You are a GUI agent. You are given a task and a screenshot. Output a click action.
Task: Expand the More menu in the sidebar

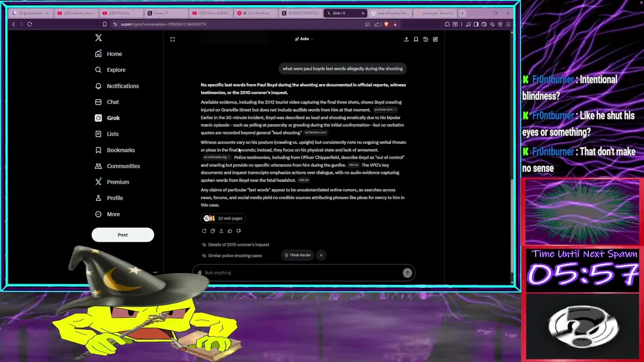point(108,214)
